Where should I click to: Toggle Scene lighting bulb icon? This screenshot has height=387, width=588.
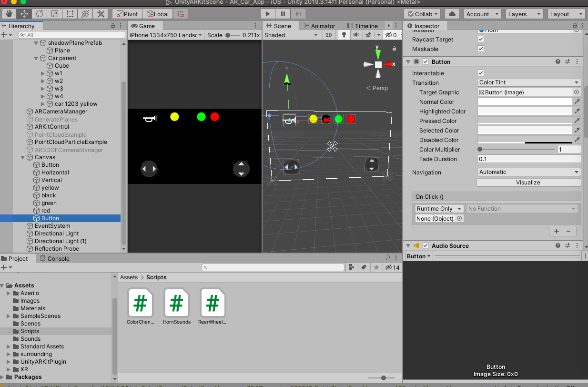(x=344, y=35)
